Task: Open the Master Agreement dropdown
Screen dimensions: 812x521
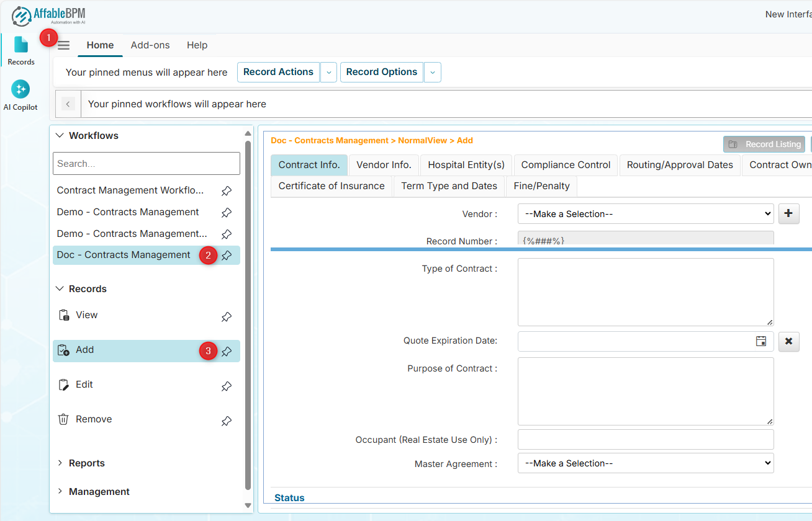Action: tap(646, 463)
